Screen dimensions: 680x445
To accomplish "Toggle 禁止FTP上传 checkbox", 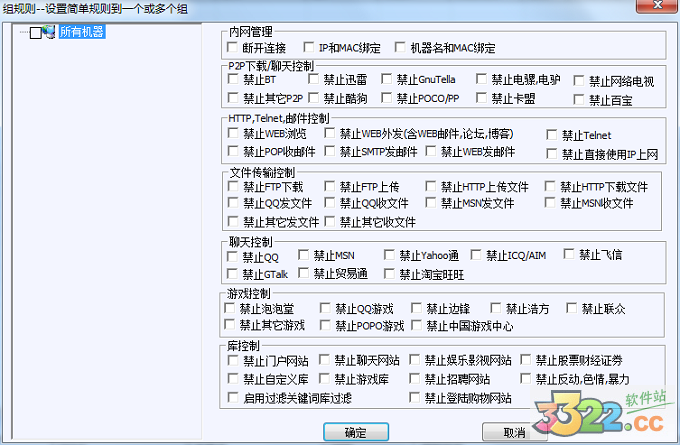I will click(x=330, y=187).
